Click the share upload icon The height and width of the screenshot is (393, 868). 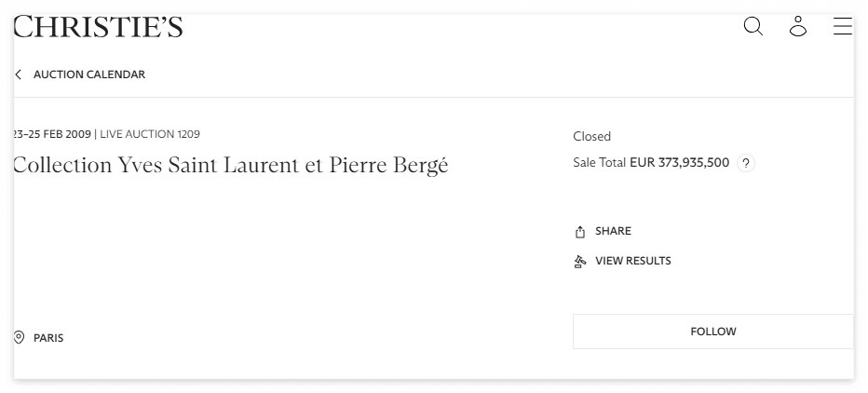click(x=580, y=232)
